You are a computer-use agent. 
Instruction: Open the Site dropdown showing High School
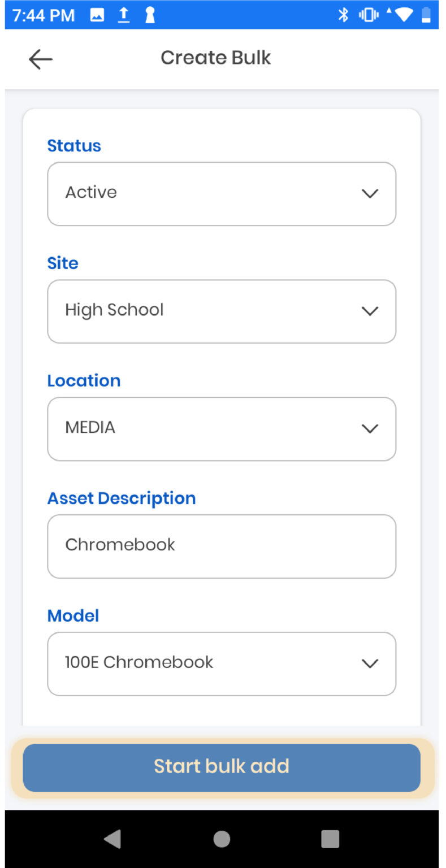[222, 311]
